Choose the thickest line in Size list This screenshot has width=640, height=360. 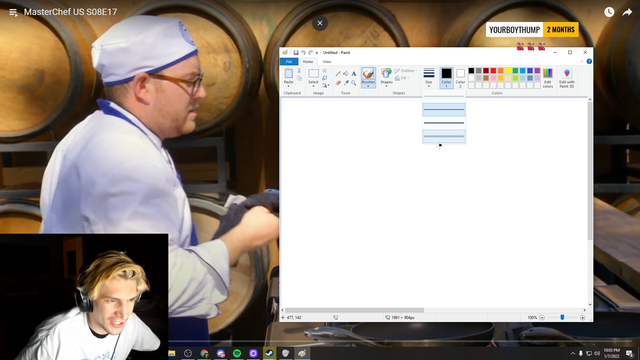(x=444, y=136)
